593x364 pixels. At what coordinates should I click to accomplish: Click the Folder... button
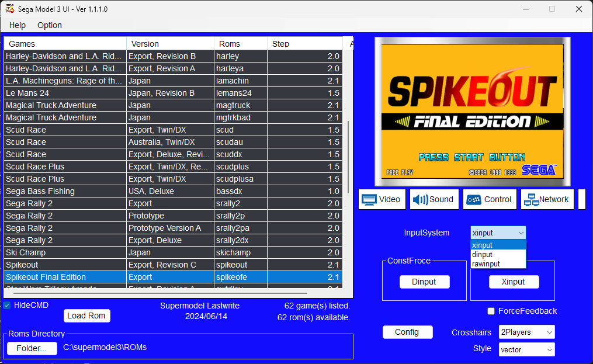pos(32,348)
